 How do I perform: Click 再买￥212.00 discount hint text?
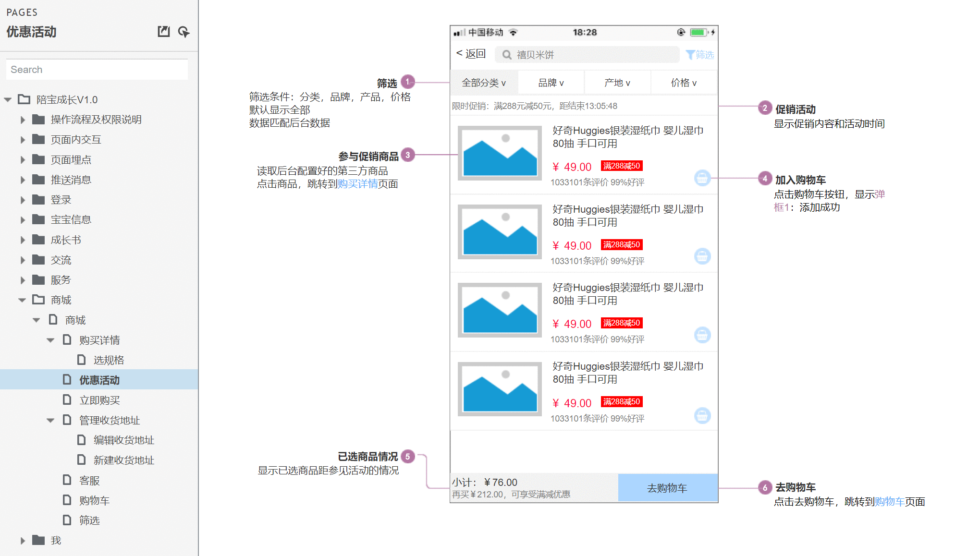[511, 495]
